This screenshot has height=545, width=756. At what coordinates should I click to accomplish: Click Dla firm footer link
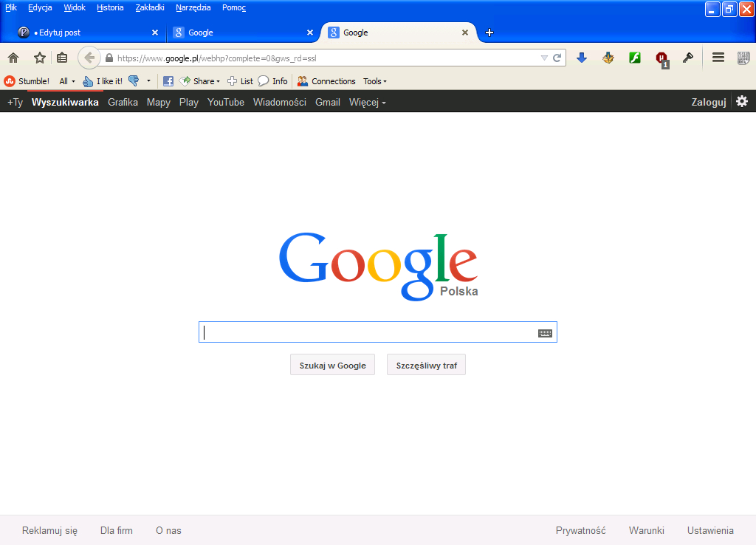116,530
